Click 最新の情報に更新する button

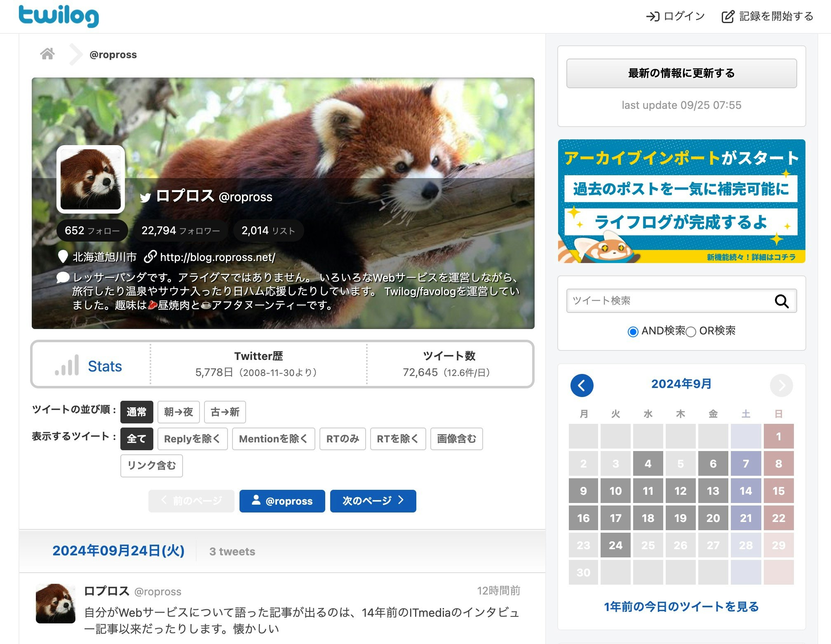681,73
